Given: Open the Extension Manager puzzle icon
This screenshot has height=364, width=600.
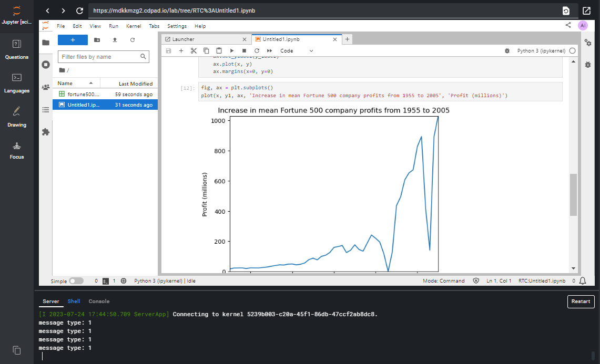Looking at the screenshot, I should (46, 132).
